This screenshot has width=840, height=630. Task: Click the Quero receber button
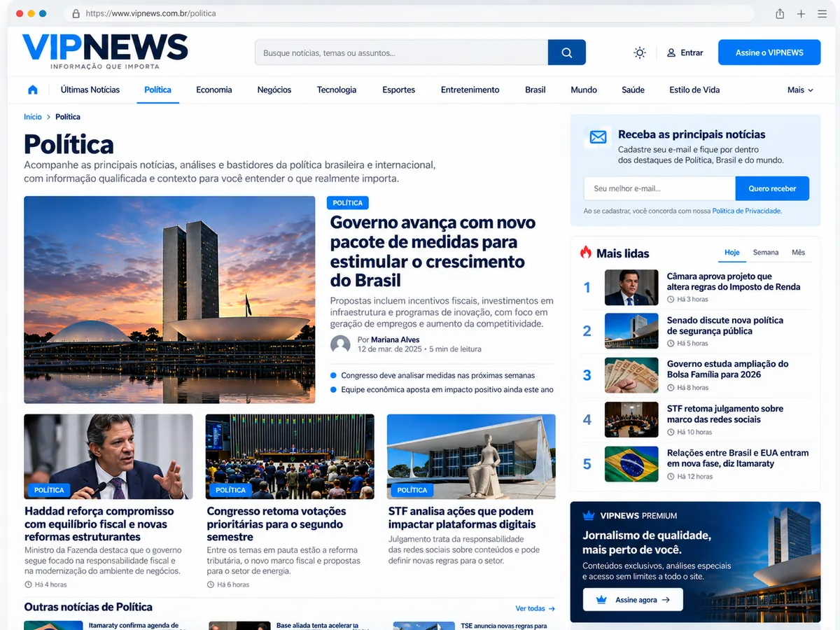pos(772,188)
